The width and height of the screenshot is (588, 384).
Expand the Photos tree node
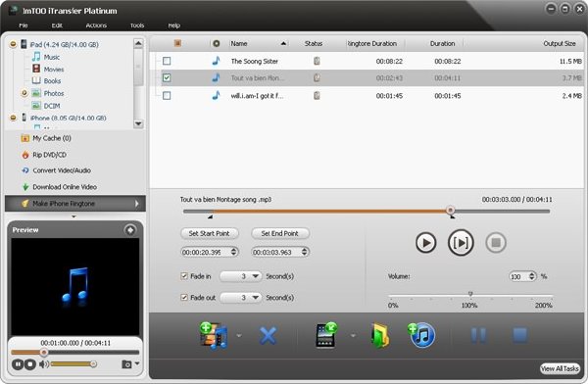(x=24, y=93)
